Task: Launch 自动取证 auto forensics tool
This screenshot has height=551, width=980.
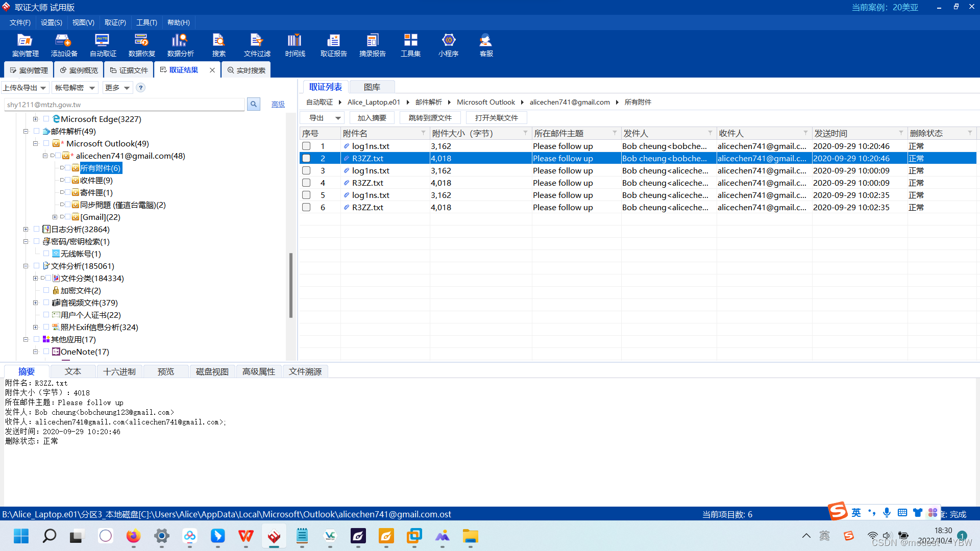Action: pyautogui.click(x=103, y=45)
